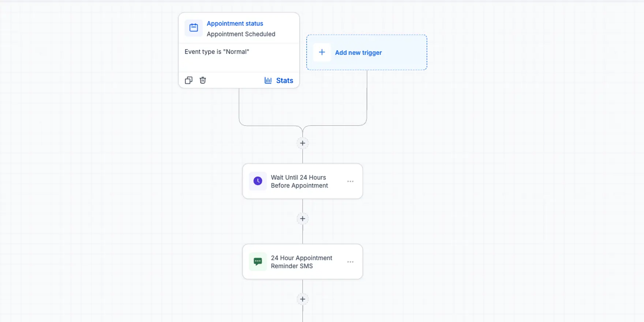Click the Appointment Scheduled subtitle
This screenshot has width=644, height=322.
tap(241, 34)
